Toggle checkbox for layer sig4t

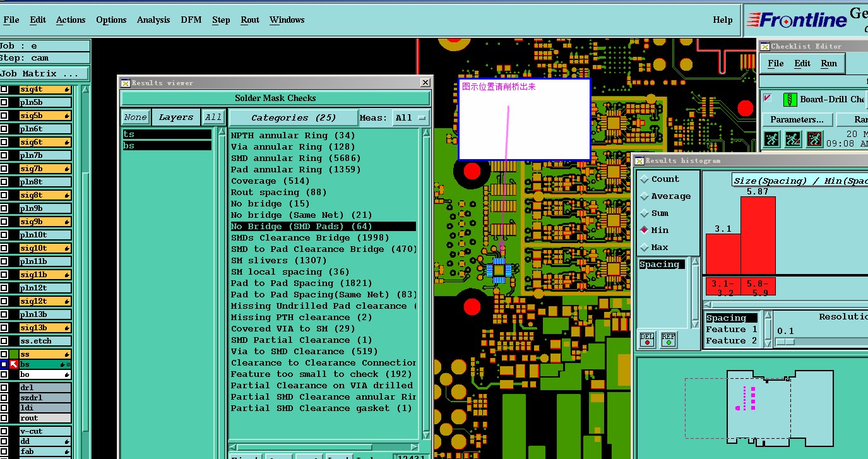4,89
